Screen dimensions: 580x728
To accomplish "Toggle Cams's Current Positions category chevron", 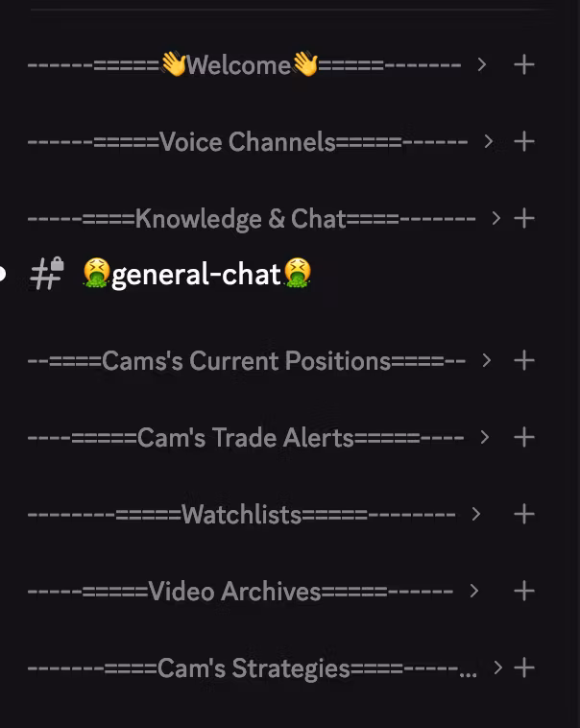I will [x=486, y=360].
